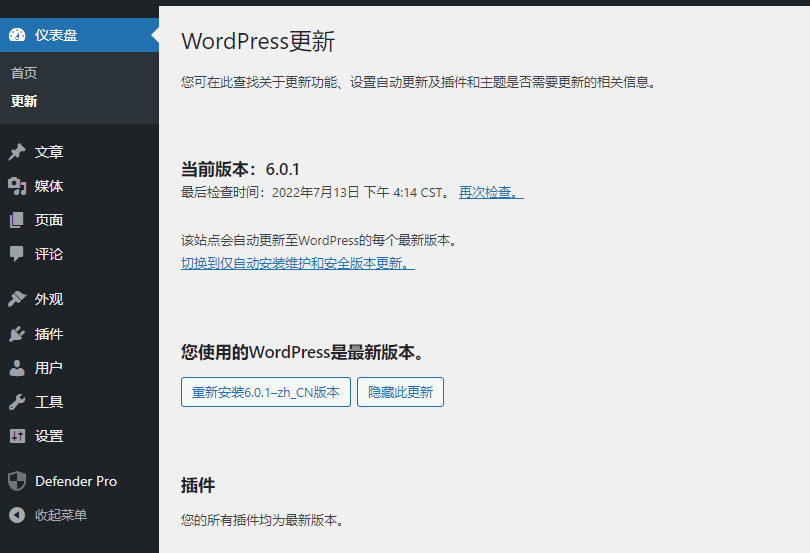This screenshot has width=810, height=553.
Task: Click the 您的所有插件均为最新版本 text
Action: [x=262, y=520]
